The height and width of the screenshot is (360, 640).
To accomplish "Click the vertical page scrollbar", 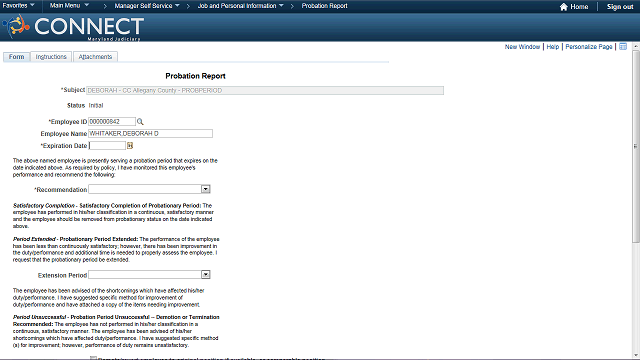I will 636,200.
